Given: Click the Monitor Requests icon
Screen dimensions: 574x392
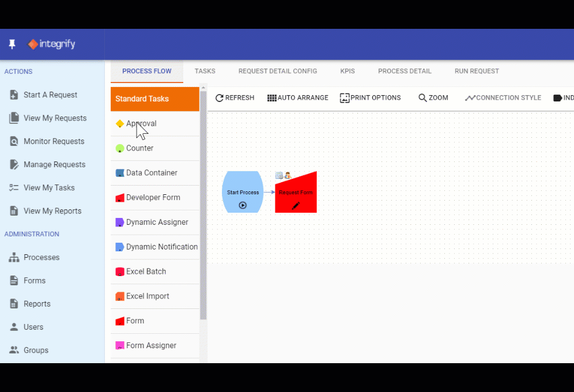Looking at the screenshot, I should coord(14,141).
